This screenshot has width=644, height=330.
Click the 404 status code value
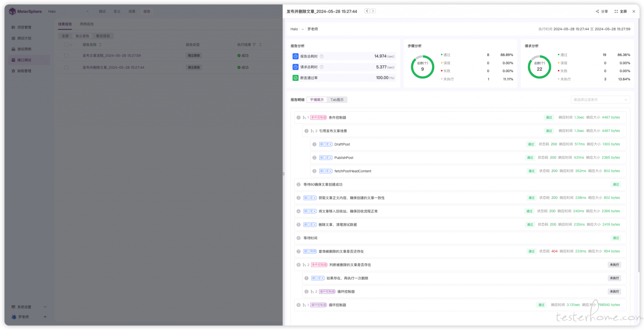click(x=554, y=252)
